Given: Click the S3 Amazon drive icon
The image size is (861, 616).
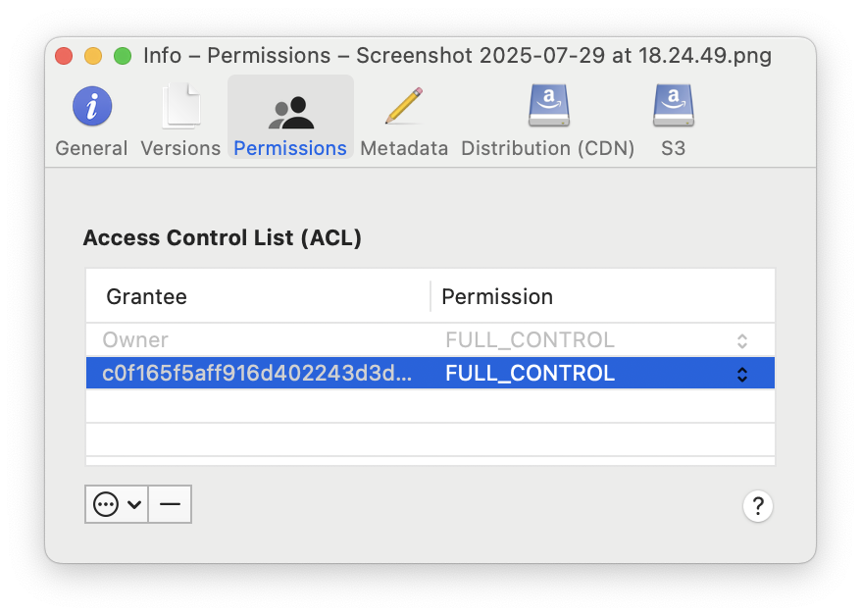Looking at the screenshot, I should pyautogui.click(x=673, y=104).
